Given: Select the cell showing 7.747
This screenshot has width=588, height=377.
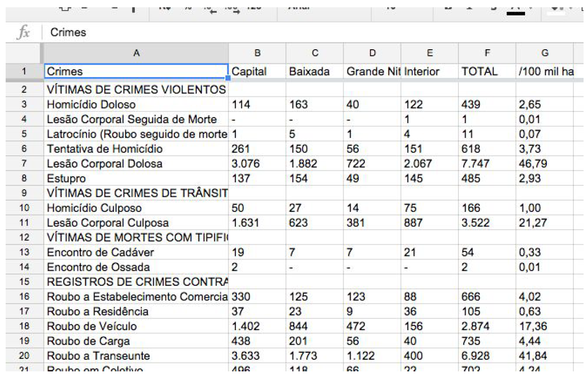Looking at the screenshot, I should pos(487,164).
